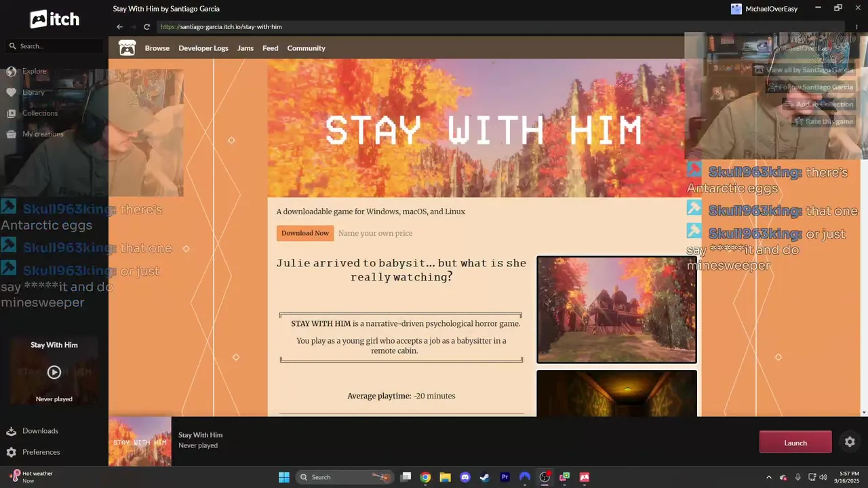
Task: Open the three-dot menu beside the address bar
Action: pos(857,27)
